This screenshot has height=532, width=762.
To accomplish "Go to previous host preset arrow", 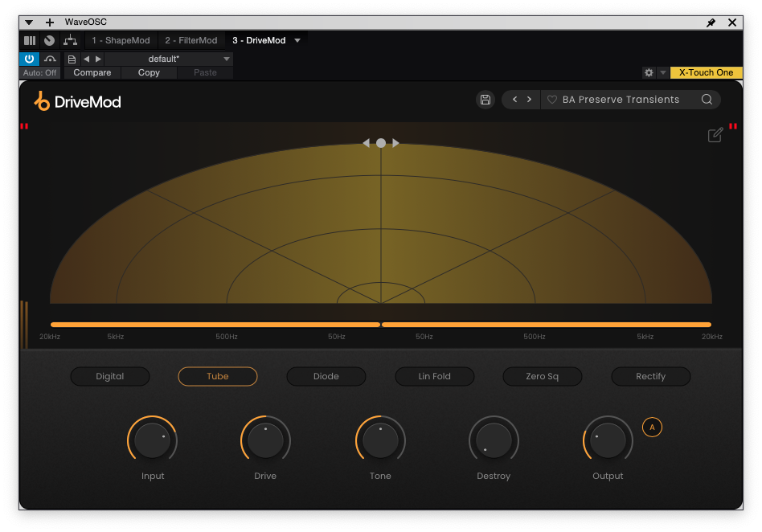I will (86, 59).
